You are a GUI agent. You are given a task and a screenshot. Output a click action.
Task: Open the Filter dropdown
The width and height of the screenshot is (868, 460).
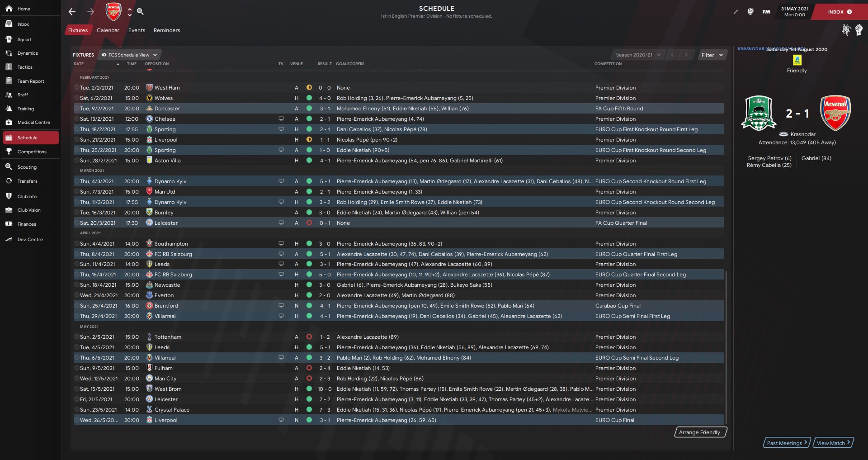coord(712,55)
